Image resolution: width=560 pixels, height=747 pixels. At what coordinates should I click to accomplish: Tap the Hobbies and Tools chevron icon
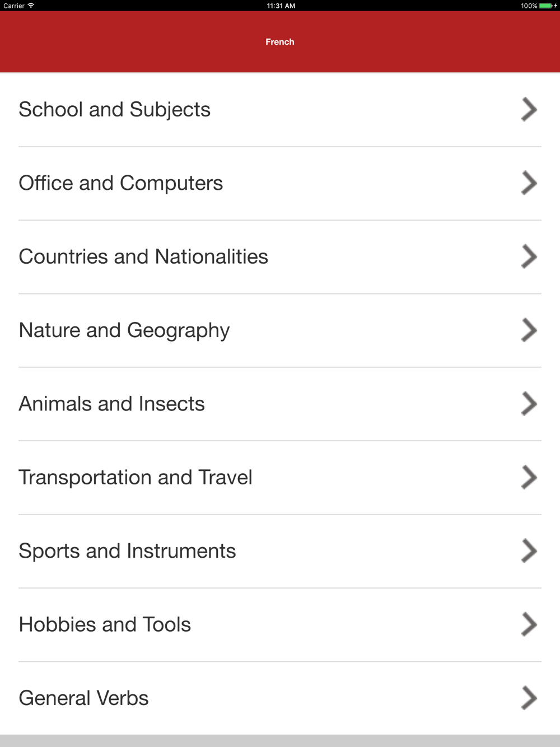click(x=529, y=624)
